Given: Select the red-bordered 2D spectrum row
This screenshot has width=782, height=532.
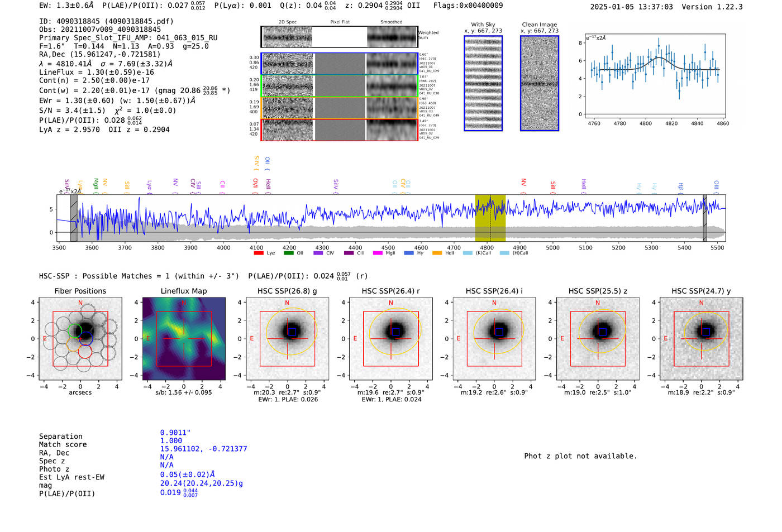Looking at the screenshot, I should [340, 130].
